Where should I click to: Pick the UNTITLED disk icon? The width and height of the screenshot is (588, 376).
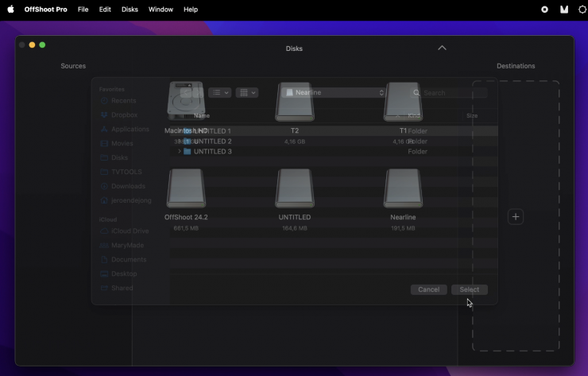[x=294, y=188]
